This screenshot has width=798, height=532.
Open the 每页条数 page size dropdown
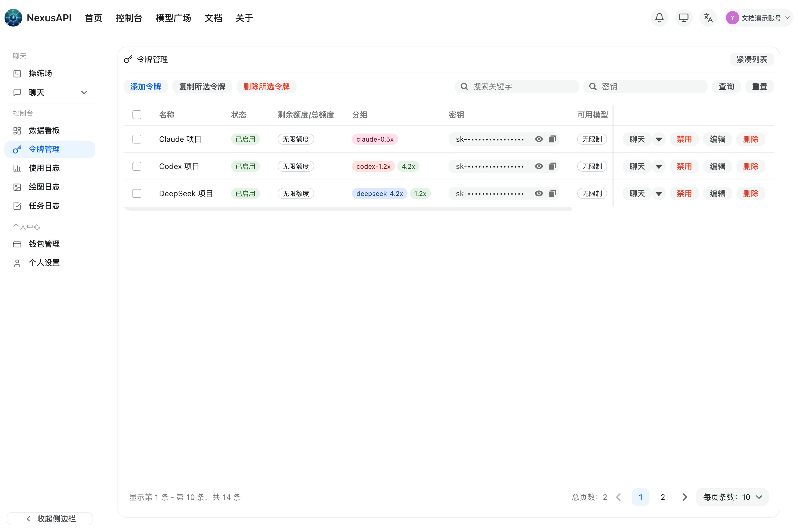[x=732, y=497]
